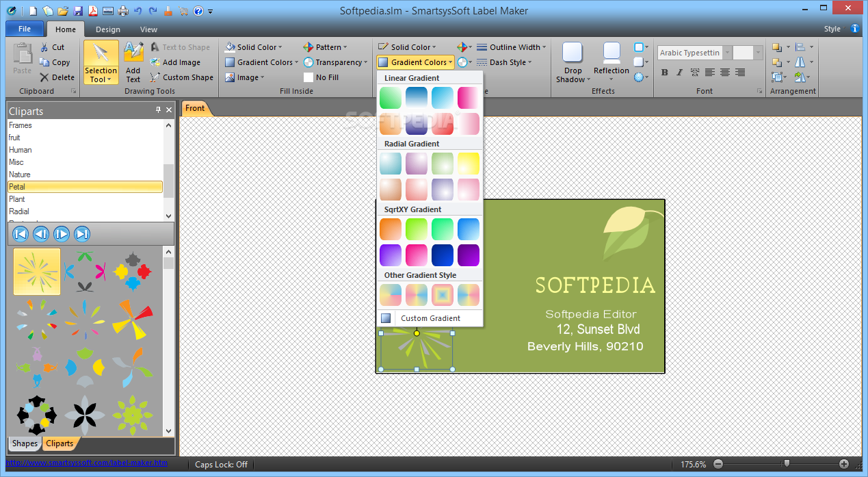Open the Help question mark icon

pyautogui.click(x=198, y=11)
